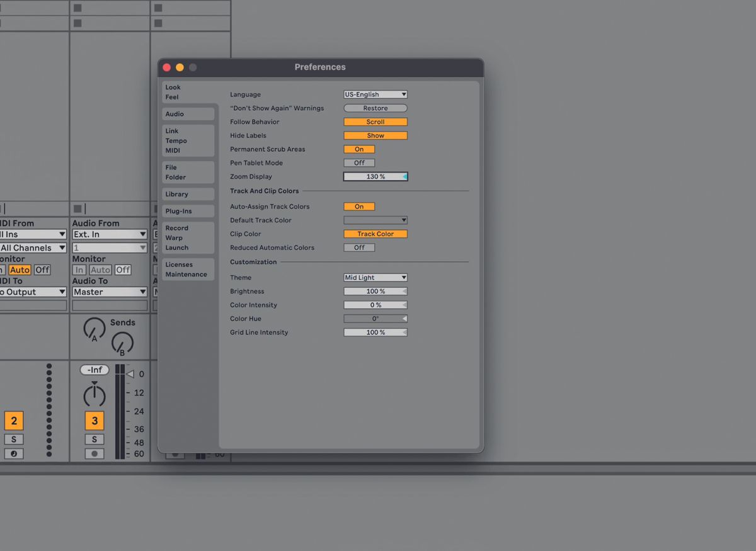The height and width of the screenshot is (551, 756).
Task: Click the Send B knob
Action: click(122, 344)
